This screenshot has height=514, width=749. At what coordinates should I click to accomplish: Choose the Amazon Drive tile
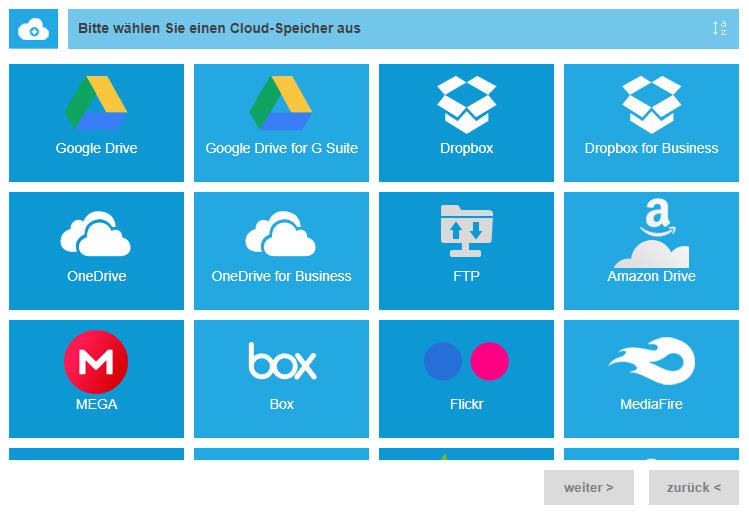(651, 251)
